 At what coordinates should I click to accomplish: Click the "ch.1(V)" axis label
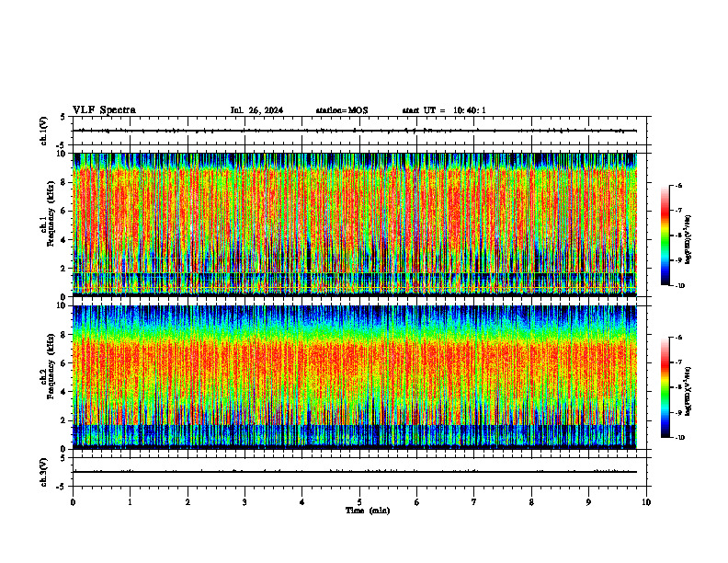(x=43, y=131)
